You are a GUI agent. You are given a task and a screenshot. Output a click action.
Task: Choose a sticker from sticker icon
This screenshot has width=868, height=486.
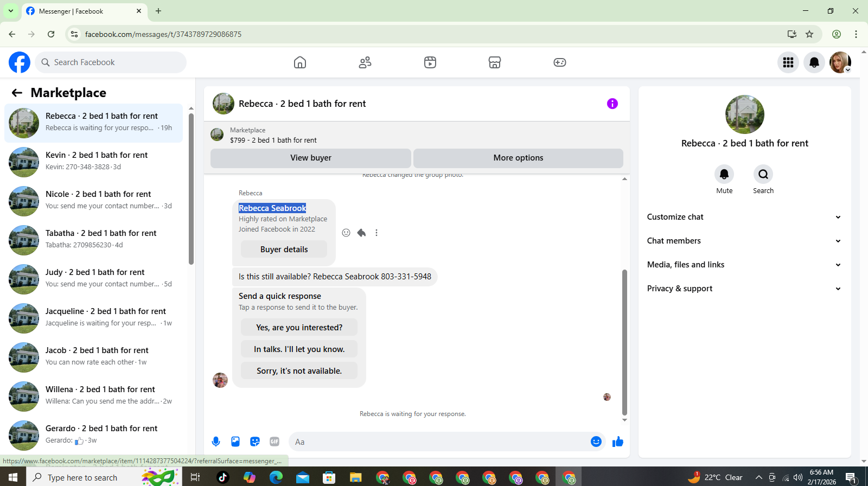(255, 442)
